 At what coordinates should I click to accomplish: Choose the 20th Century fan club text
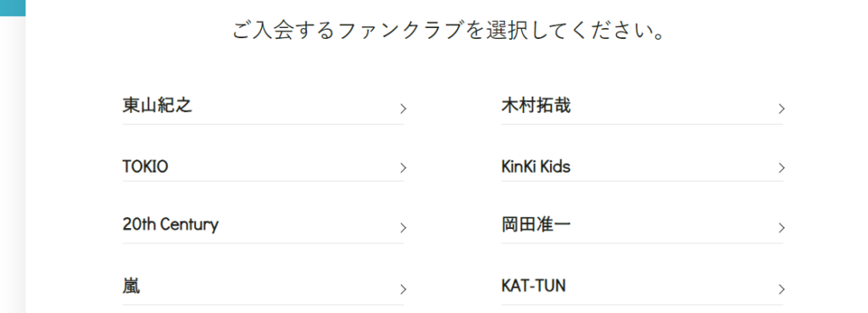[x=170, y=225]
